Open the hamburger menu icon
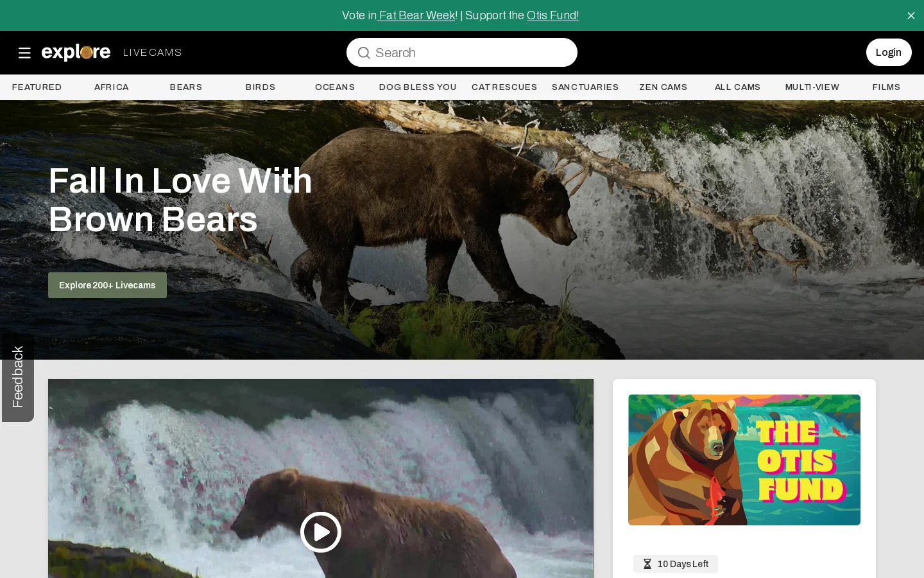 coord(24,53)
